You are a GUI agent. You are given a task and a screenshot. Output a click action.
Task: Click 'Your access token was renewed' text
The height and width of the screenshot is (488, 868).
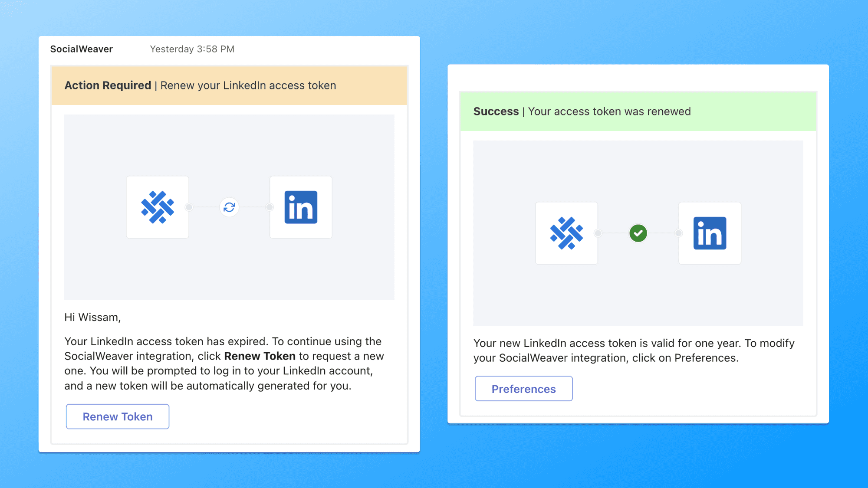[609, 111]
